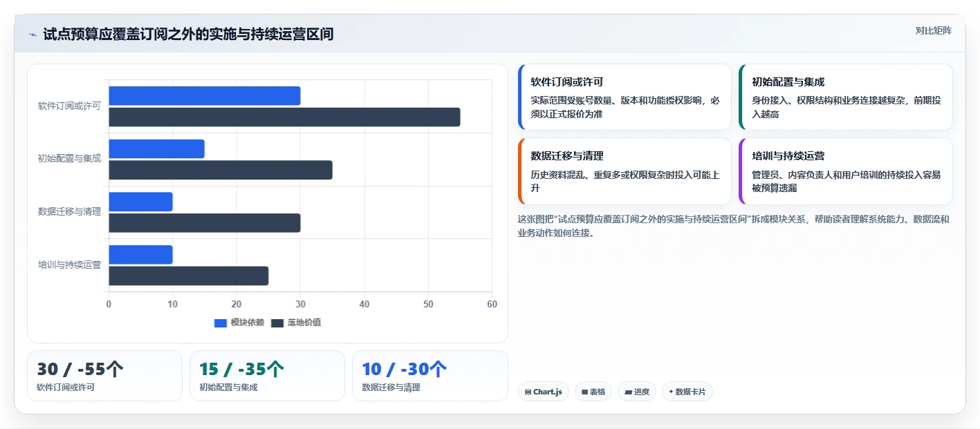Open the 初始配置与集成 description card
The image size is (980, 429).
(x=846, y=97)
